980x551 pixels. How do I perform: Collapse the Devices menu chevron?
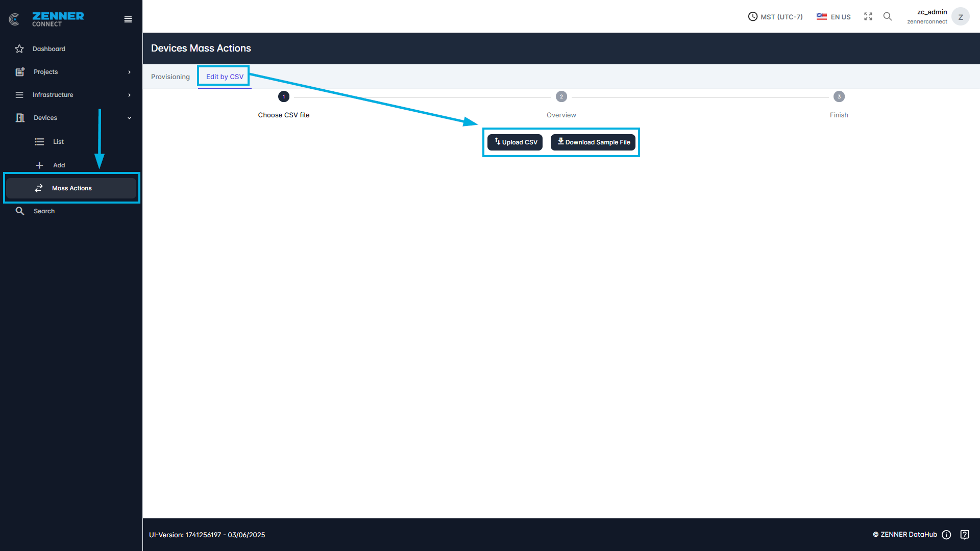point(129,118)
